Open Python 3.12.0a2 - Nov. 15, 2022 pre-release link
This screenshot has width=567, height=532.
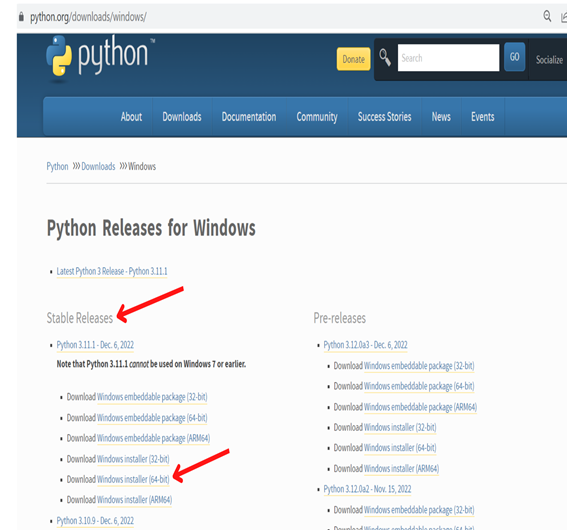[x=367, y=489]
